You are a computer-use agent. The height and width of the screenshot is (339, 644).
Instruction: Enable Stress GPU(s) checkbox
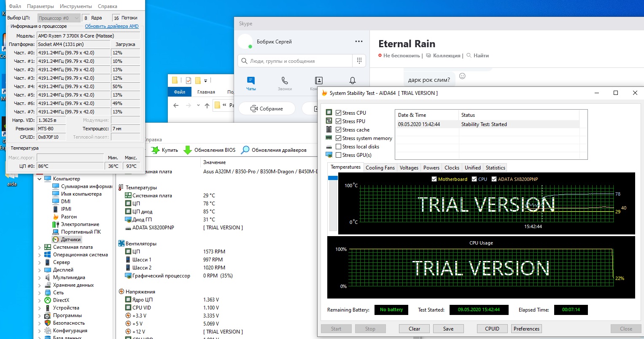pyautogui.click(x=338, y=155)
